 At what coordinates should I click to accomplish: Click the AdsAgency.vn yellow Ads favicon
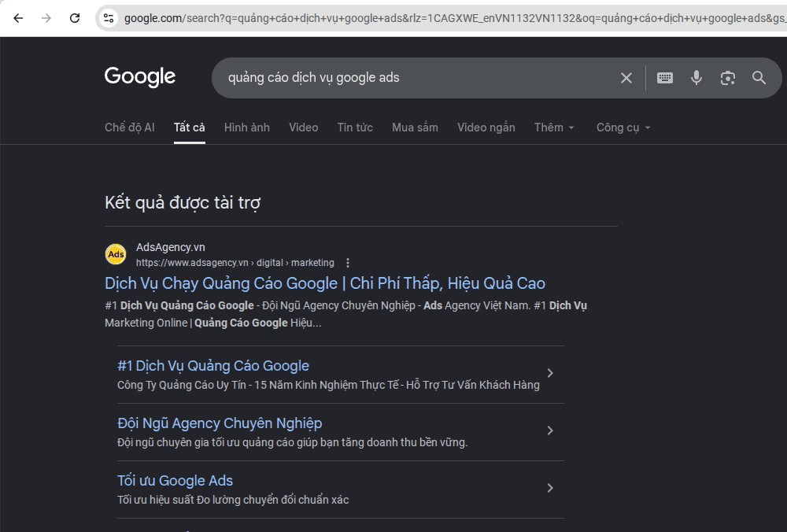pos(116,254)
